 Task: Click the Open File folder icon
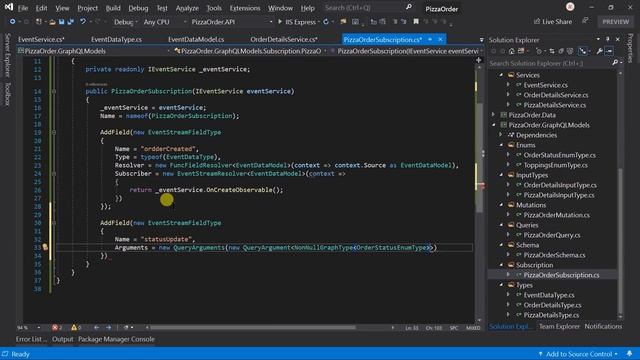(52, 22)
